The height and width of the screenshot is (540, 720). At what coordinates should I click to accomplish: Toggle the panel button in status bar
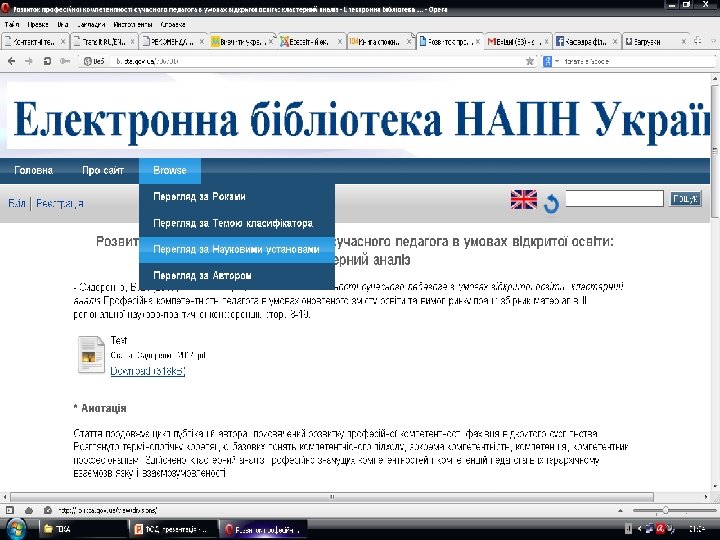coord(10,510)
